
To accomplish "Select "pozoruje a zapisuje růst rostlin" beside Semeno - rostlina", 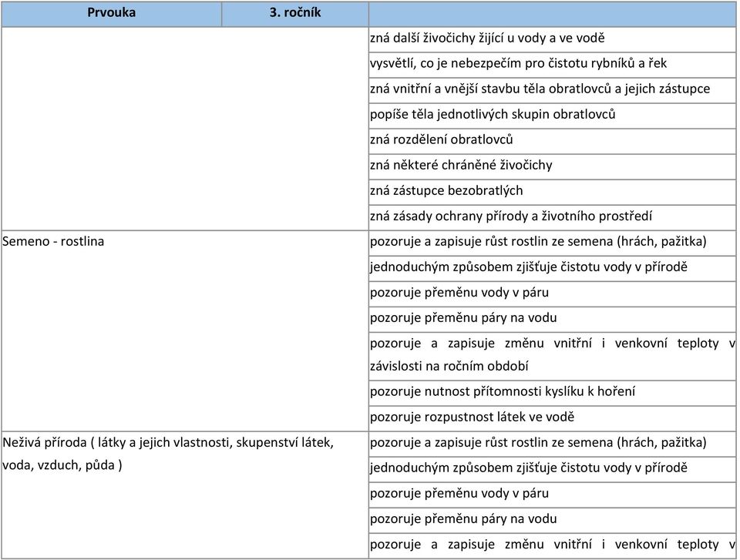I will (552, 243).
